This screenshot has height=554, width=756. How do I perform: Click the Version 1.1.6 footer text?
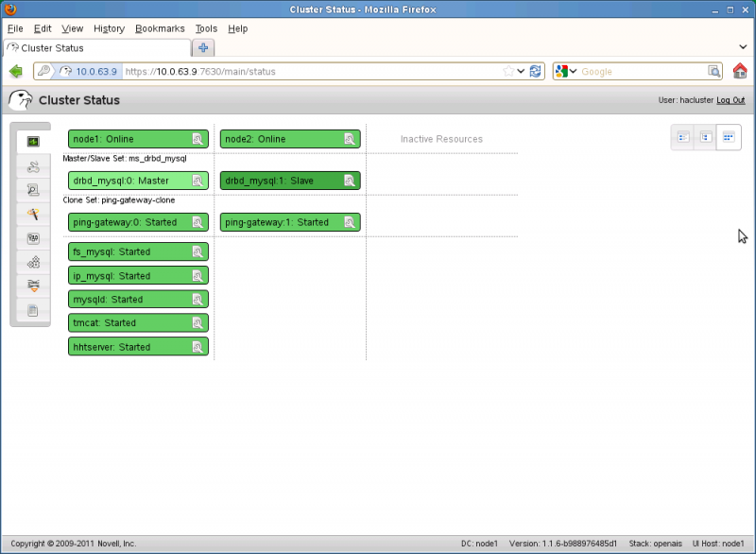coord(562,544)
